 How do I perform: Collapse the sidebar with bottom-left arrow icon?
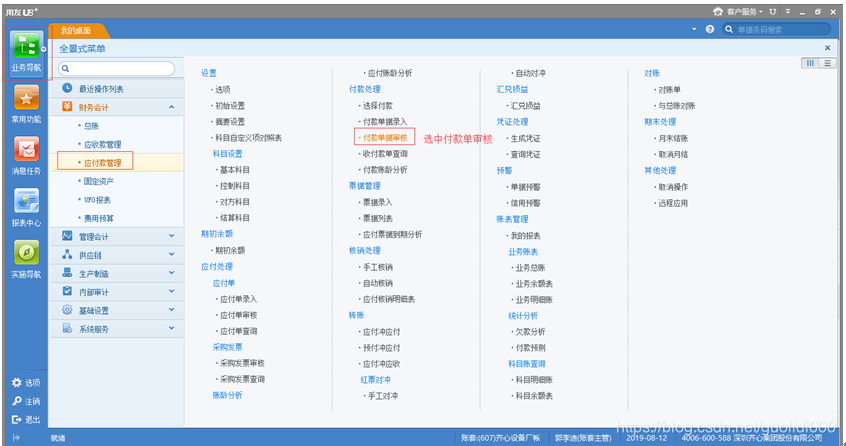pos(16,437)
